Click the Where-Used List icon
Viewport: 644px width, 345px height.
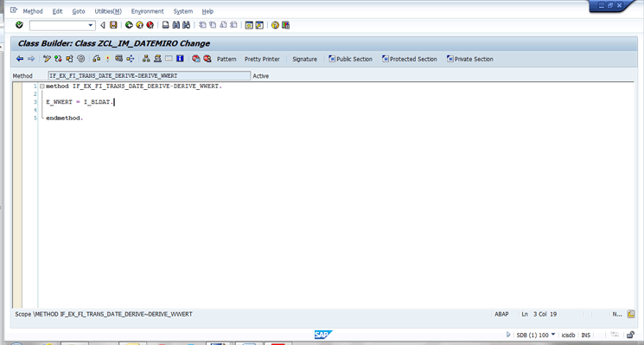coord(131,59)
